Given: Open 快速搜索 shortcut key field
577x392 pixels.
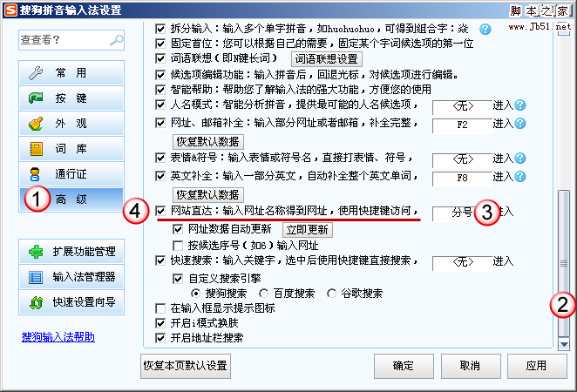Looking at the screenshot, I should coord(463,263).
